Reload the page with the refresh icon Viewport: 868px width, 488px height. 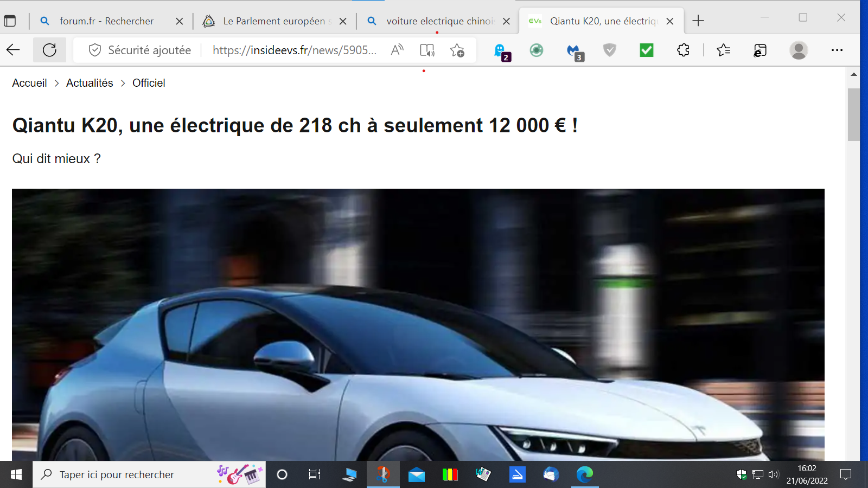point(49,50)
